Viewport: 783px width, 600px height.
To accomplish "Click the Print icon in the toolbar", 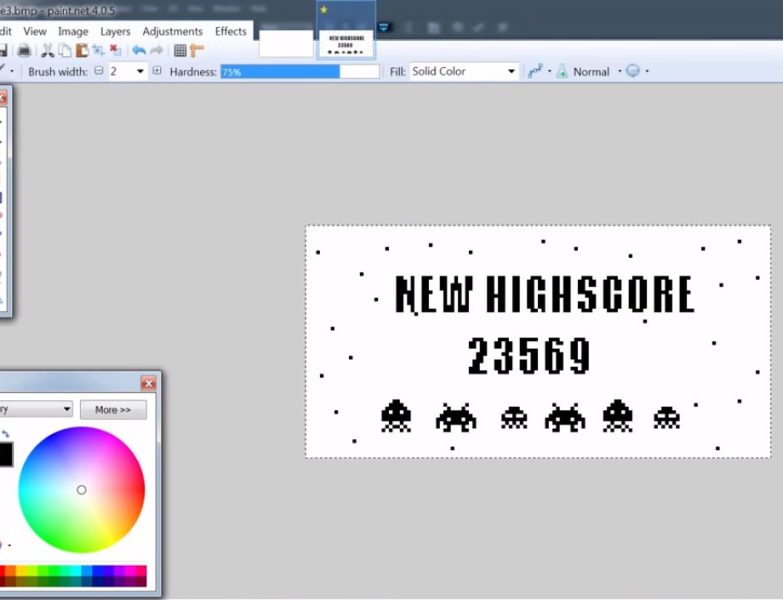I will [x=23, y=50].
